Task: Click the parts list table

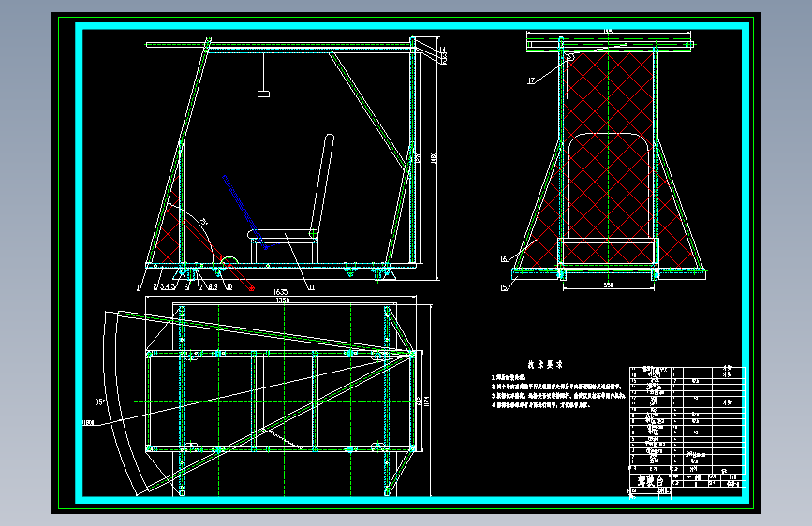Action: (x=687, y=420)
